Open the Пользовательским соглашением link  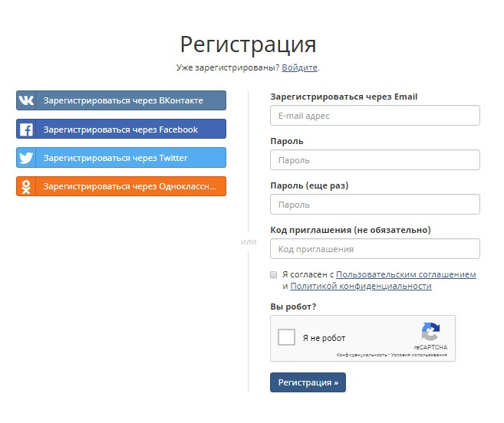[406, 274]
